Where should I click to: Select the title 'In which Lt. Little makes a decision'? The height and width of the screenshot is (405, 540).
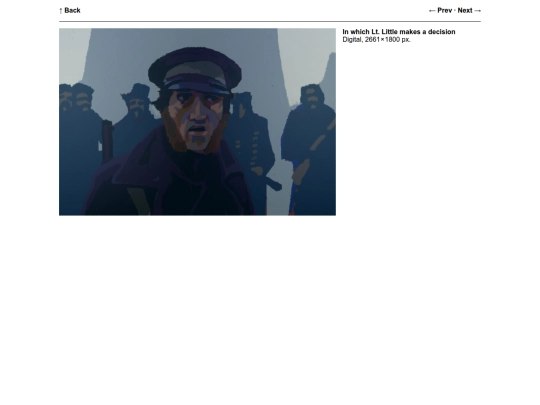399,32
